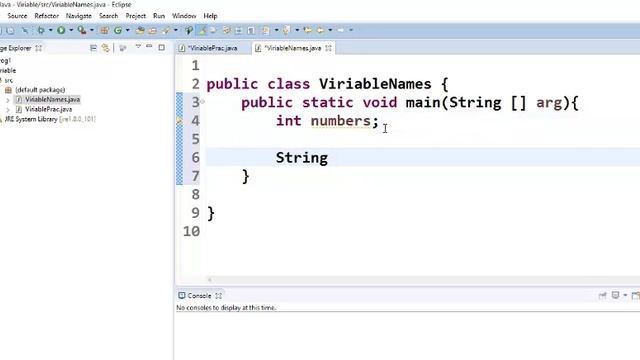Click the Save All icon in toolbar
Viewport: 640px width, 360px height.
pos(10,30)
